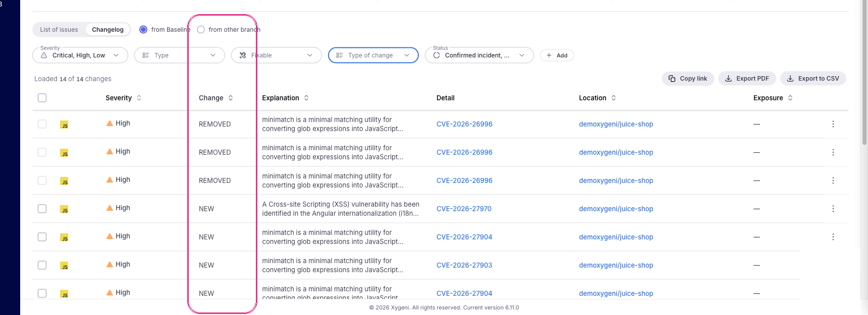
Task: Click the Explanation column sort icon
Action: [x=306, y=98]
